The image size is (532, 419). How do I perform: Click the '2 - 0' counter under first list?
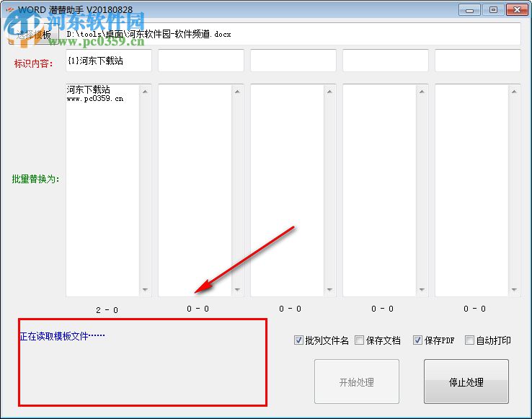click(x=107, y=310)
